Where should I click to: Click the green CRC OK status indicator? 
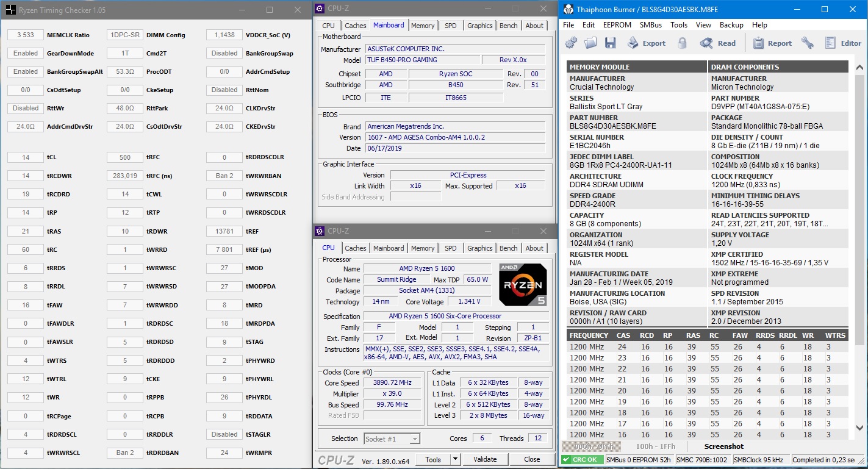583,460
